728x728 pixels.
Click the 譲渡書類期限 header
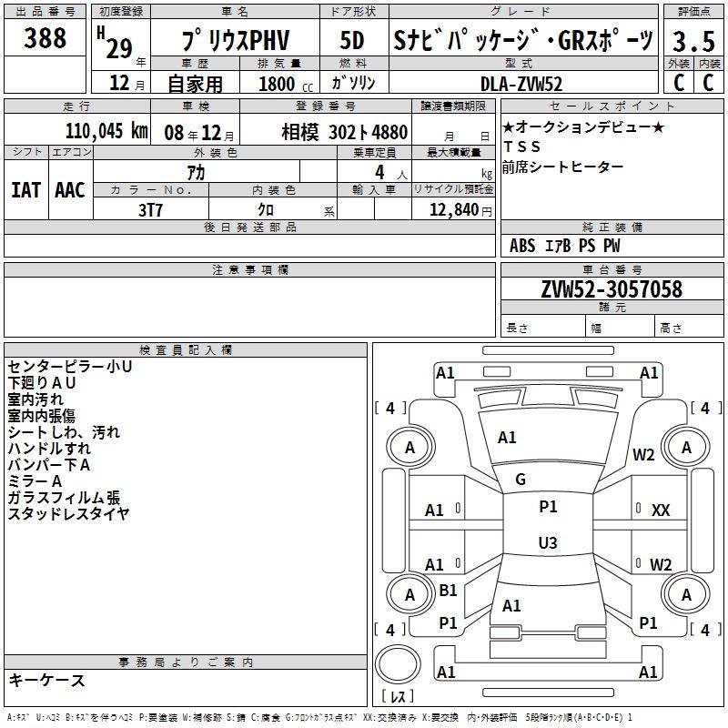point(453,106)
